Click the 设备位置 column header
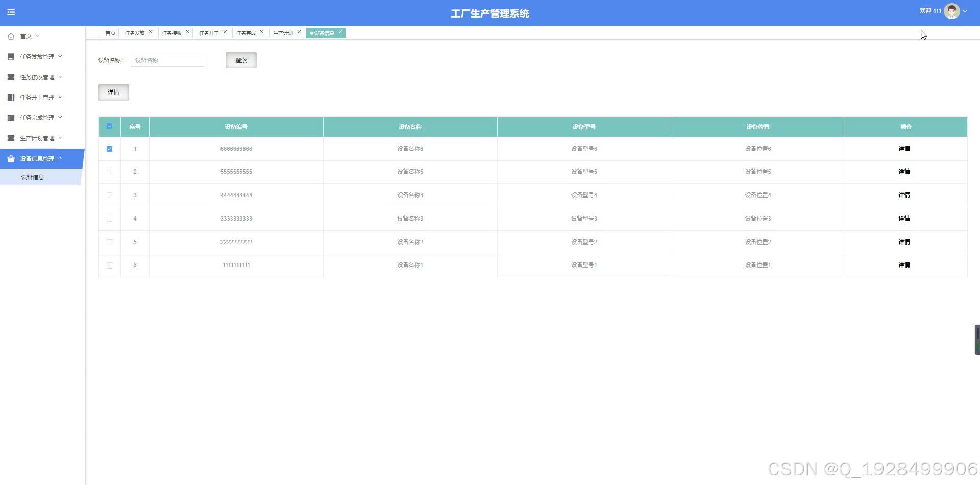 758,127
